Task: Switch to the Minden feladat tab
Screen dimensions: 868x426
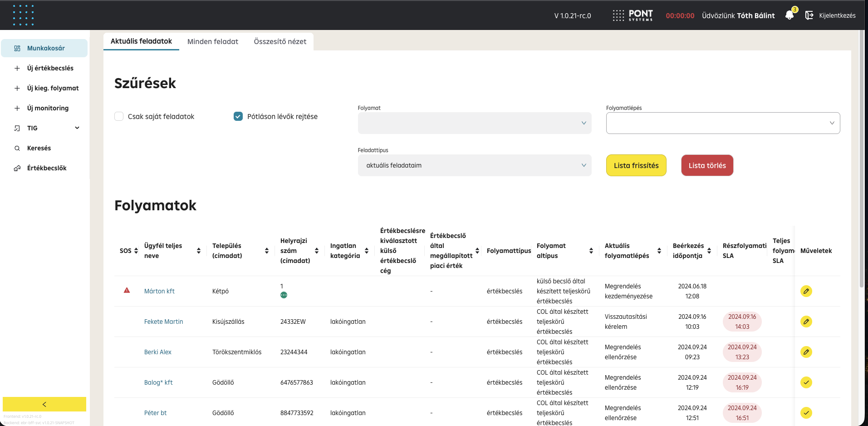Action: coord(212,41)
